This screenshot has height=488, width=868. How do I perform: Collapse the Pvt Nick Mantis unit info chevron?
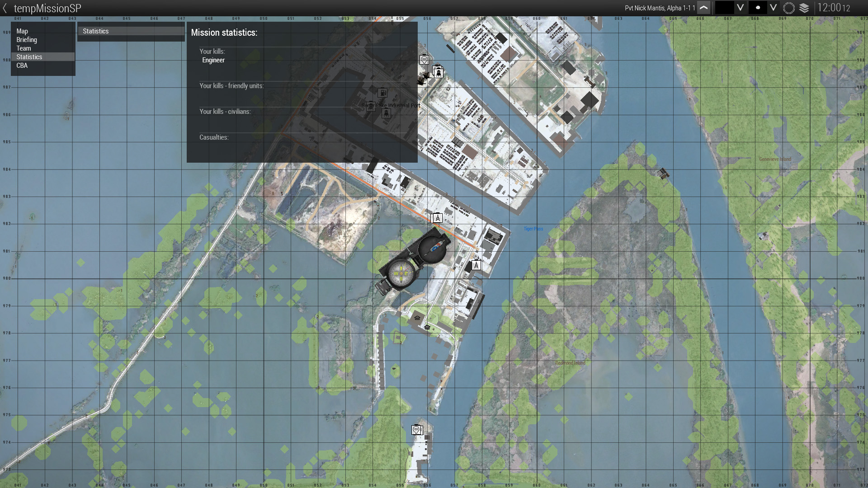[704, 8]
